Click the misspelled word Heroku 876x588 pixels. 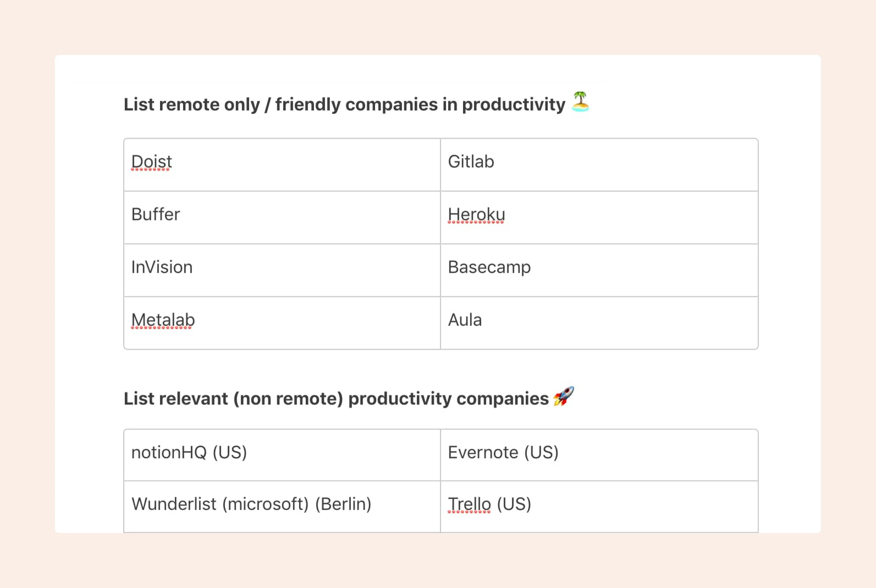476,215
